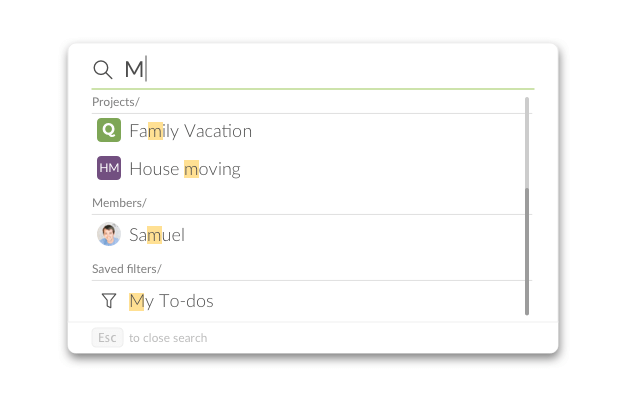This screenshot has width=626, height=396.
Task: Click the highlighted 'M' in My To-dos
Action: coord(136,301)
